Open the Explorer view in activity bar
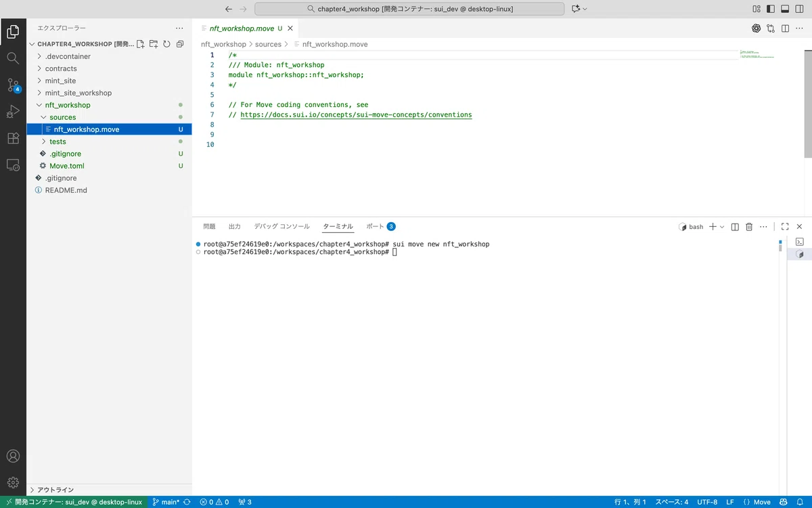812x508 pixels. (13, 31)
